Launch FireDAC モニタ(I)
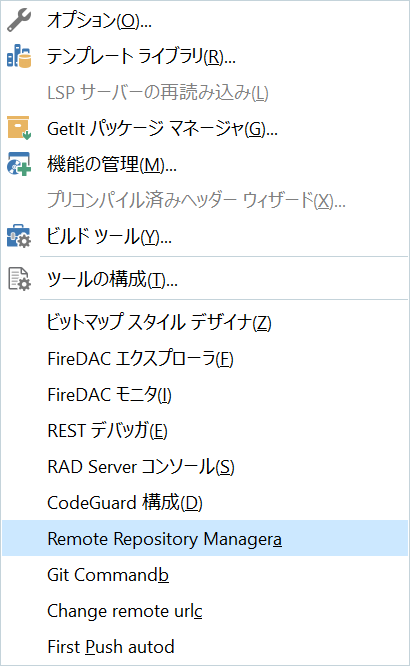This screenshot has width=410, height=666. coord(205,394)
